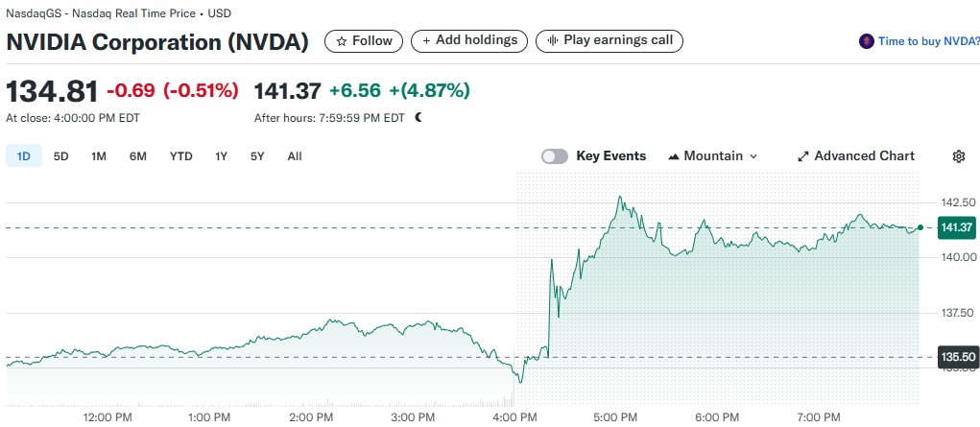Select the All time range tab
This screenshot has width=980, height=427.
295,156
